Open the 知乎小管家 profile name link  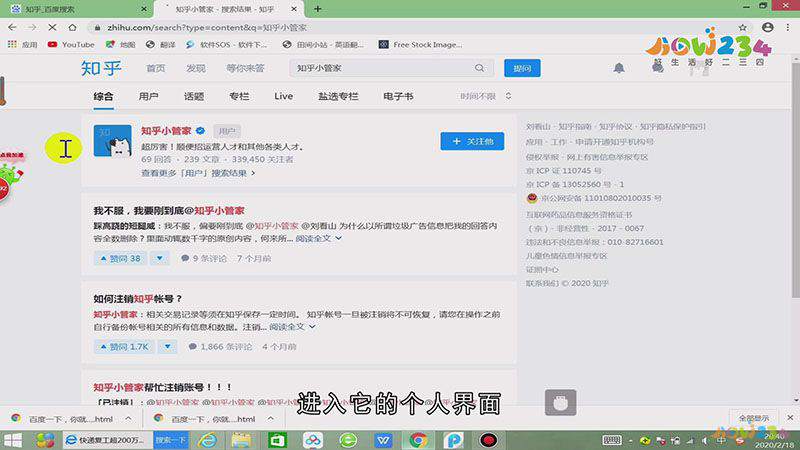(x=166, y=131)
